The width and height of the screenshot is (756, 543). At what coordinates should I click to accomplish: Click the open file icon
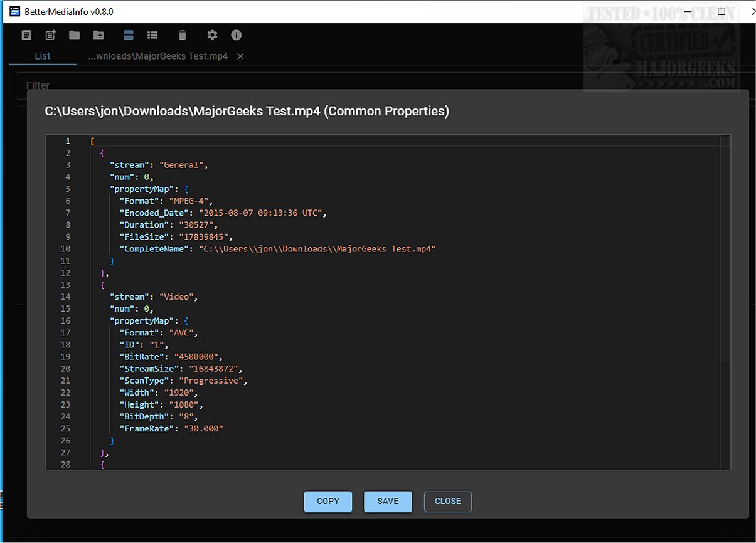pos(26,35)
